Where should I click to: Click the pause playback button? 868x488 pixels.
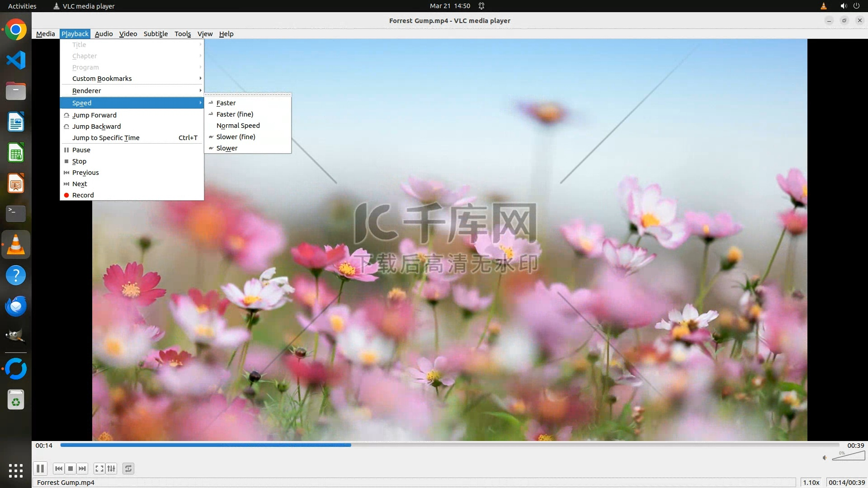[40, 469]
